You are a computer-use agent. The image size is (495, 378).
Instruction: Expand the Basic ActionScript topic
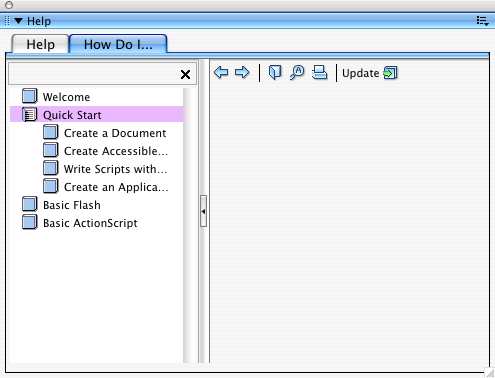tap(90, 223)
